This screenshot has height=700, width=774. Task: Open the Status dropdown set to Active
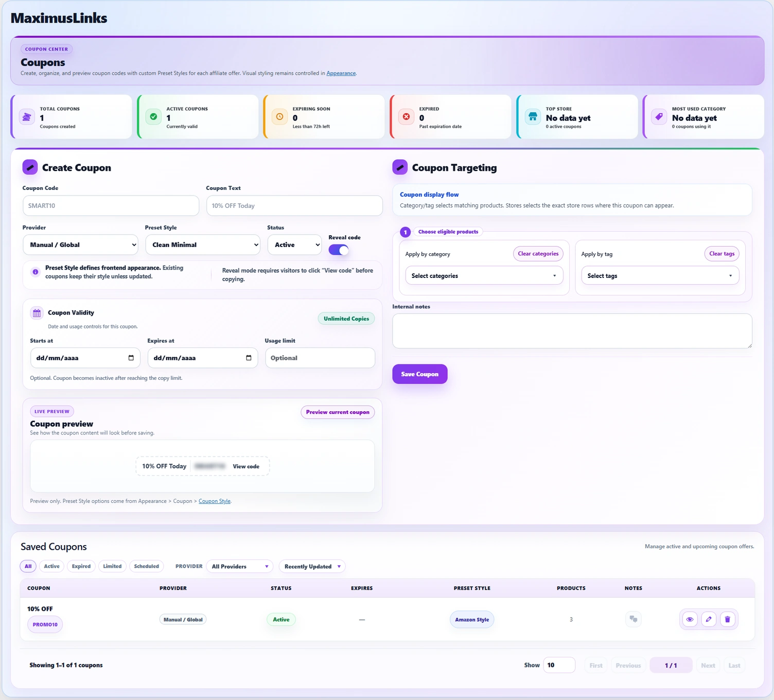pos(295,245)
